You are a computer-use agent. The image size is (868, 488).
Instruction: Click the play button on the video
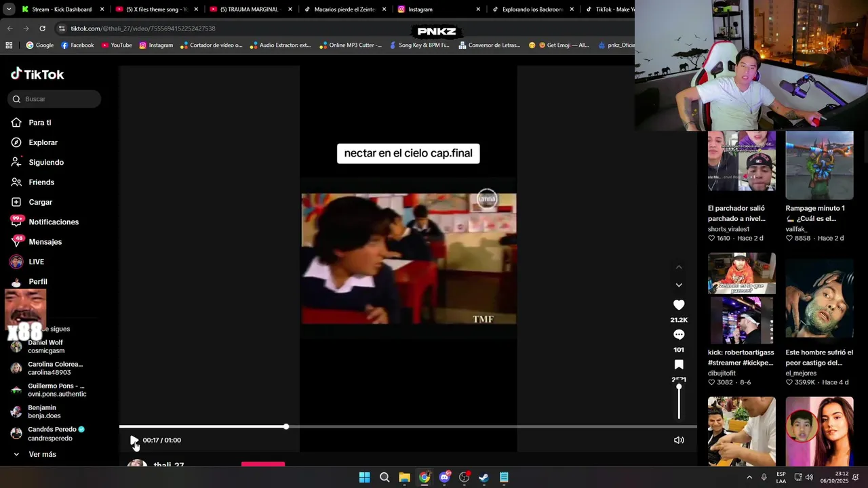pos(134,441)
